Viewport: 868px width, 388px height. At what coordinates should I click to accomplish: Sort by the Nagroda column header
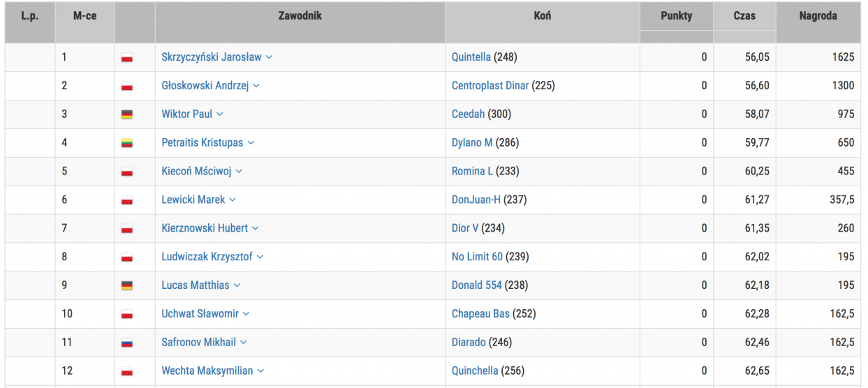pos(818,15)
